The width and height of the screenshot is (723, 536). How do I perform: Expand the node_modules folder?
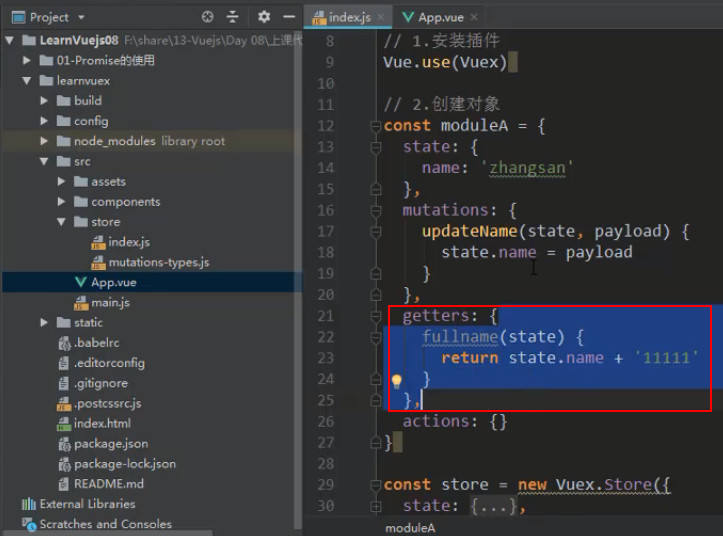coord(44,141)
